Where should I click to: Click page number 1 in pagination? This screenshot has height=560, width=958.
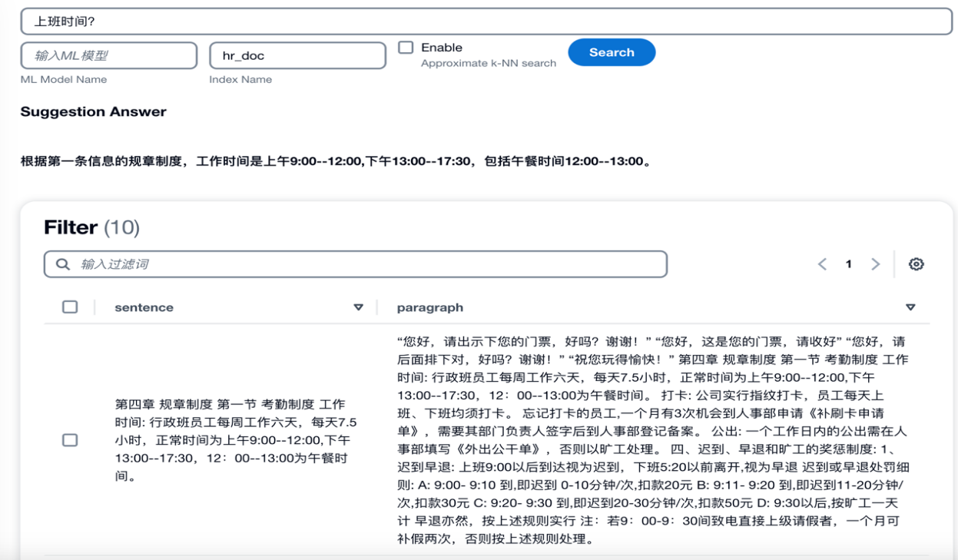tap(849, 264)
